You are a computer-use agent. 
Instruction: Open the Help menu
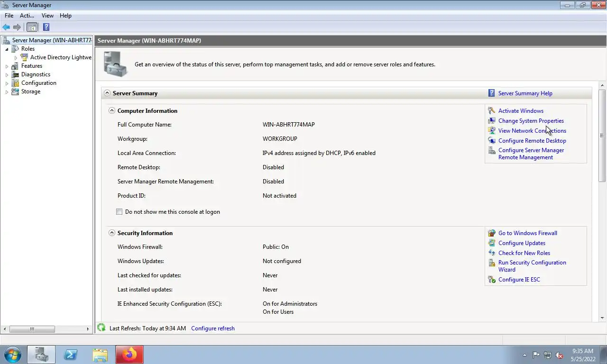[65, 16]
